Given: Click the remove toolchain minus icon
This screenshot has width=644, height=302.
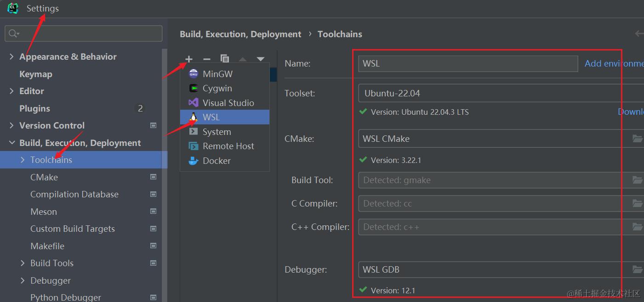Looking at the screenshot, I should (207, 59).
